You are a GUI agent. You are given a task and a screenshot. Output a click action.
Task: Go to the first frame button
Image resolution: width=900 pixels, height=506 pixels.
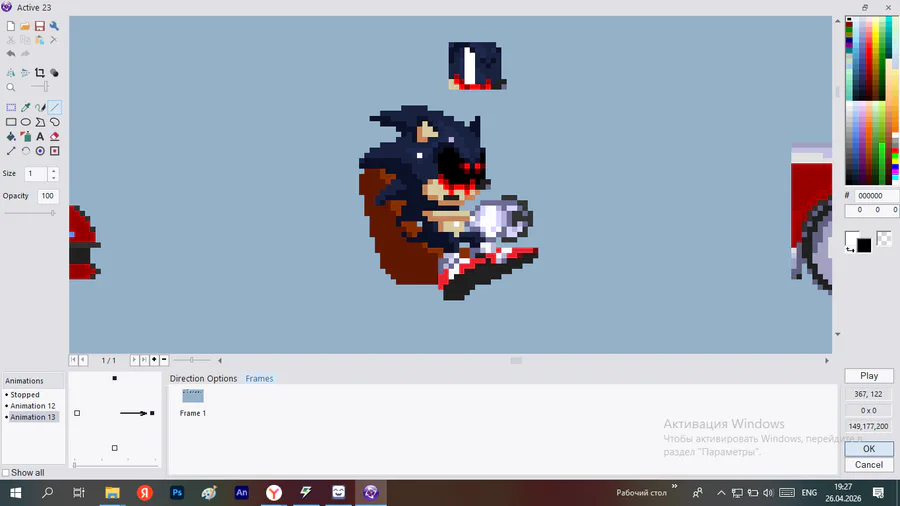[73, 360]
